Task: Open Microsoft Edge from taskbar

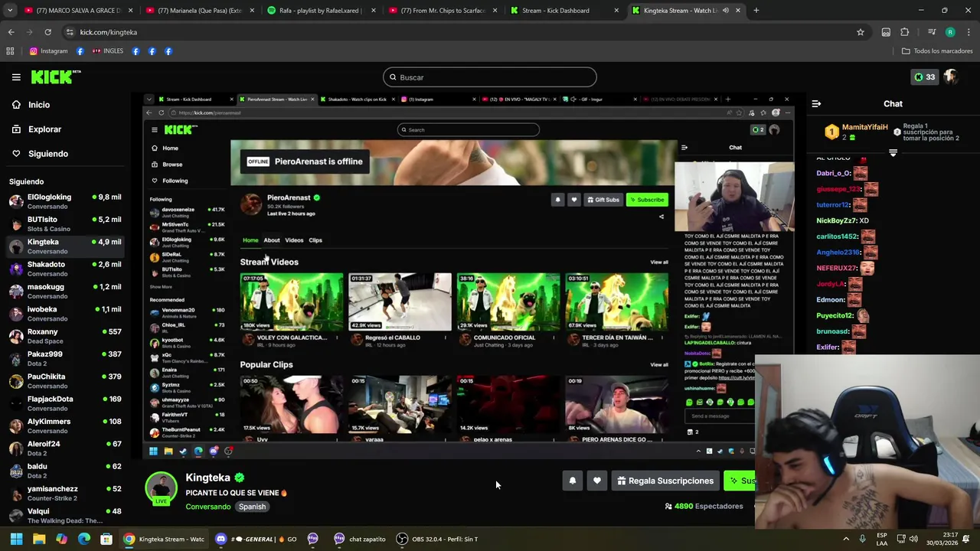Action: [x=84, y=539]
